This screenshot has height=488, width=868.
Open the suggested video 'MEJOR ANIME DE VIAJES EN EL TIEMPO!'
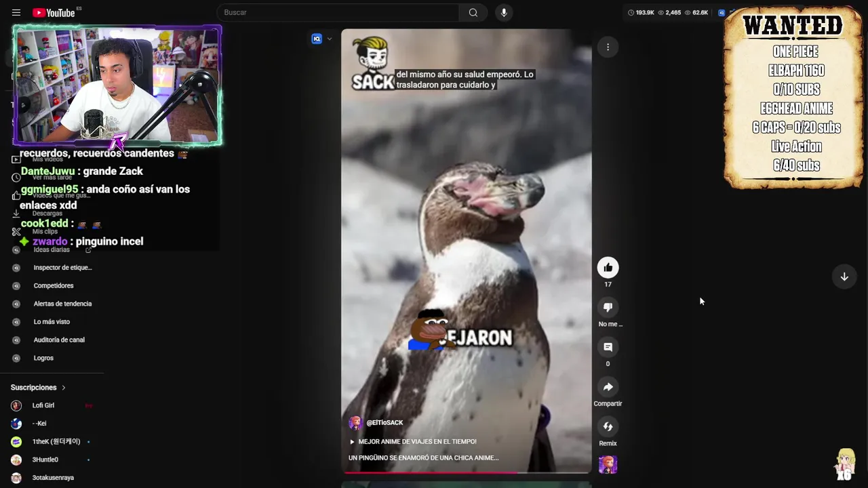point(413,441)
